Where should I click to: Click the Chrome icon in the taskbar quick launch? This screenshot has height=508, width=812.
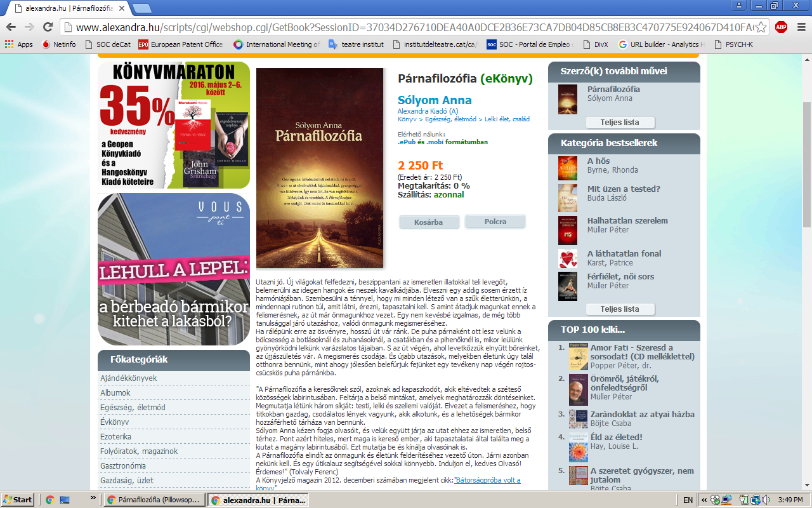tap(50, 500)
